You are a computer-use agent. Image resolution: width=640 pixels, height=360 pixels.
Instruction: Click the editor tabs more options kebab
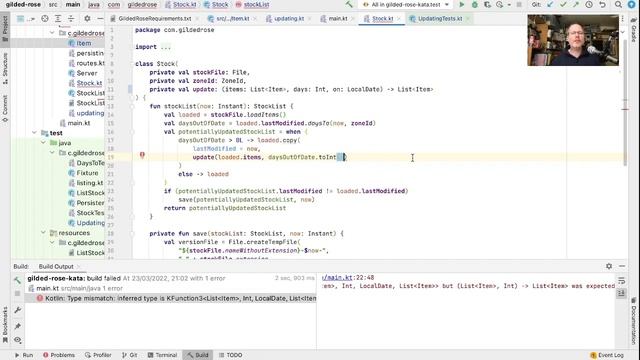pyautogui.click(x=622, y=19)
